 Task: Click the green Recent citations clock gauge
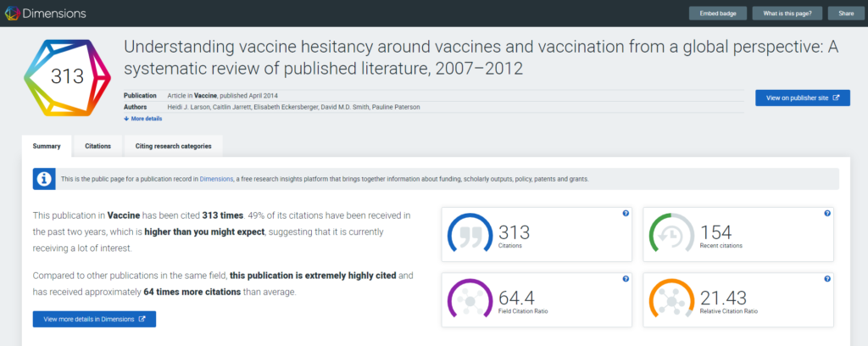coord(671,235)
